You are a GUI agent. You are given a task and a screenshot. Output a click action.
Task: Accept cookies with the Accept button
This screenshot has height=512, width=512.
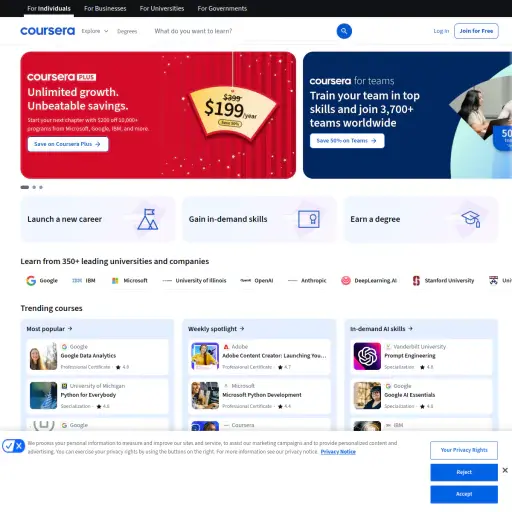click(464, 494)
